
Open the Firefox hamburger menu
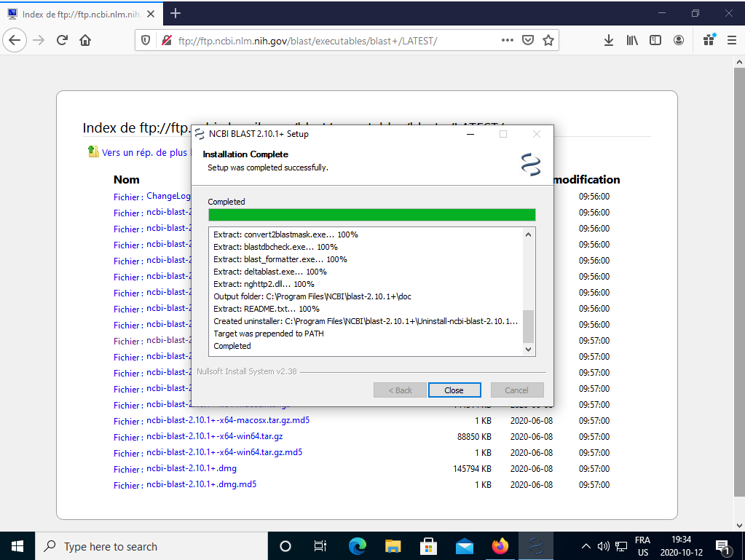coord(730,41)
